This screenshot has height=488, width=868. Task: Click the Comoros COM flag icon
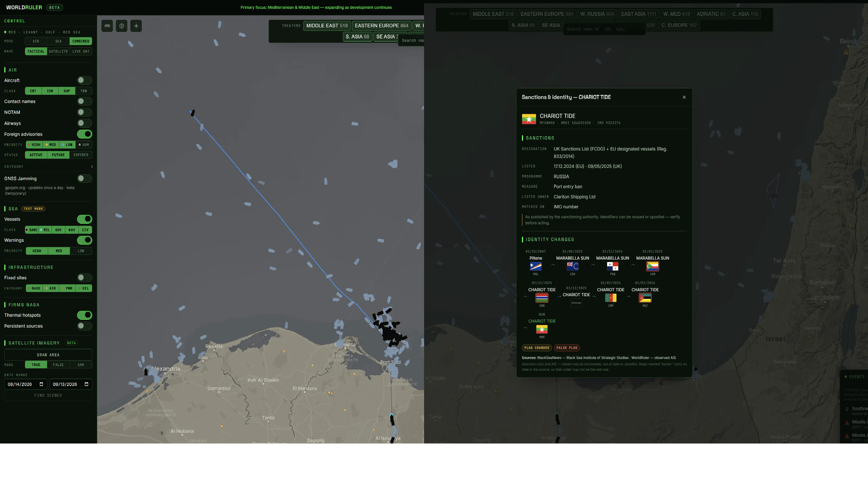[653, 266]
